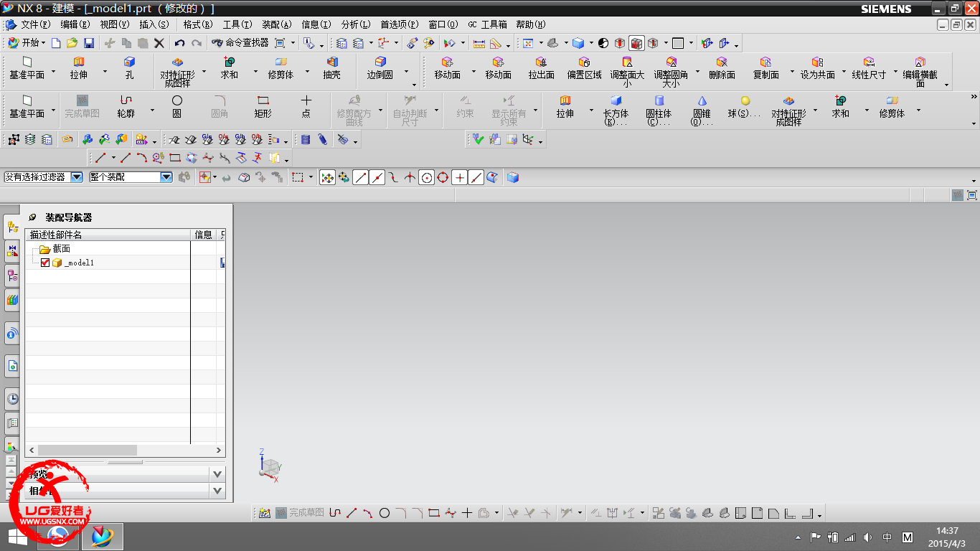Screen dimensions: 980x551
Task: Select the 拉出面 pull face tool
Action: (x=541, y=68)
